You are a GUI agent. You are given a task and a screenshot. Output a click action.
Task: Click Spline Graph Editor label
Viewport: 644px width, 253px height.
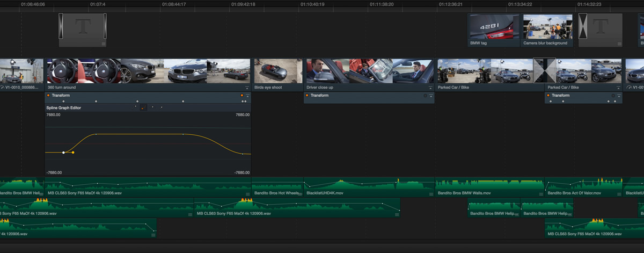point(63,108)
